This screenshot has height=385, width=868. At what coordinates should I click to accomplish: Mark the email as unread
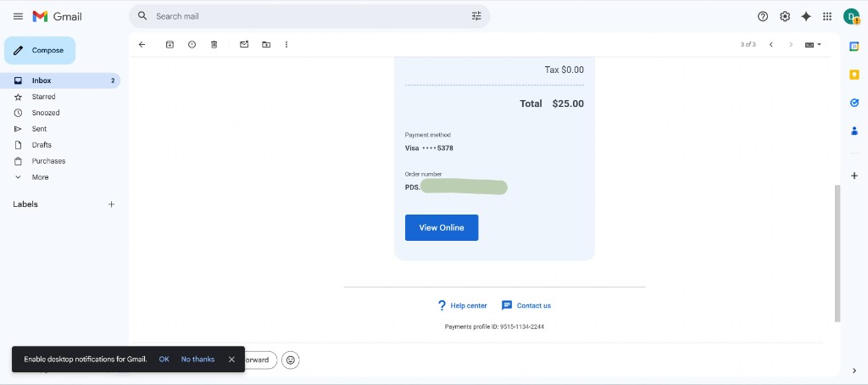point(244,44)
